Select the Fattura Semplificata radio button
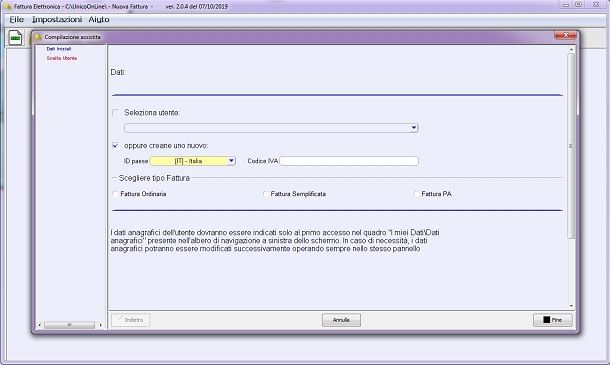 (266, 194)
